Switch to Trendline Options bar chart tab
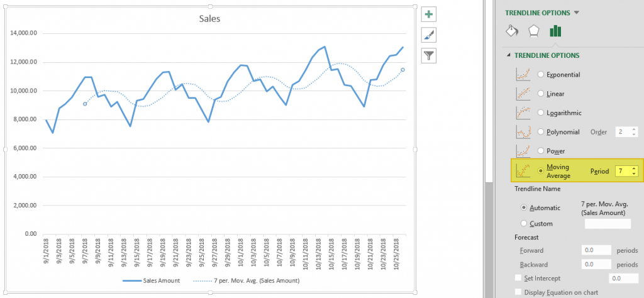 click(555, 31)
